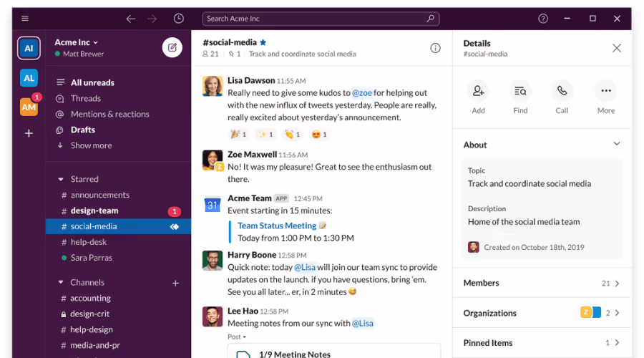Toggle clapping hands reaction
This screenshot has width=644, height=358.
(293, 135)
